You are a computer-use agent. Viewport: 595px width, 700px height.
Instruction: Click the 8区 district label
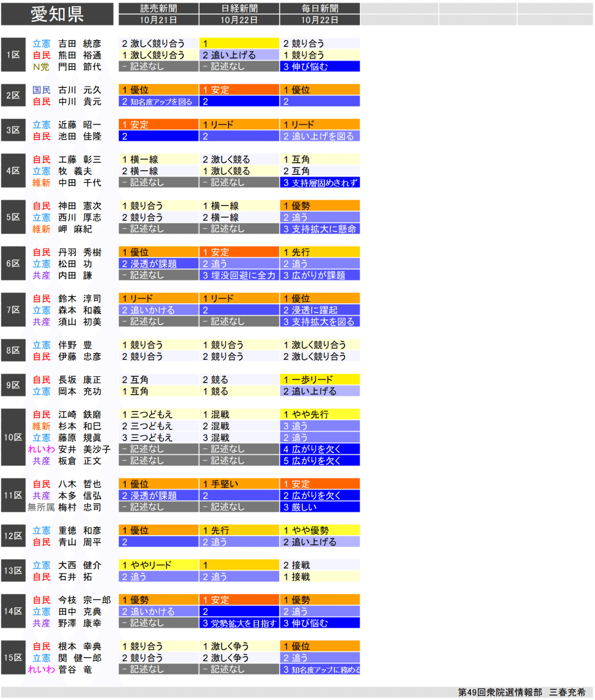tap(13, 350)
